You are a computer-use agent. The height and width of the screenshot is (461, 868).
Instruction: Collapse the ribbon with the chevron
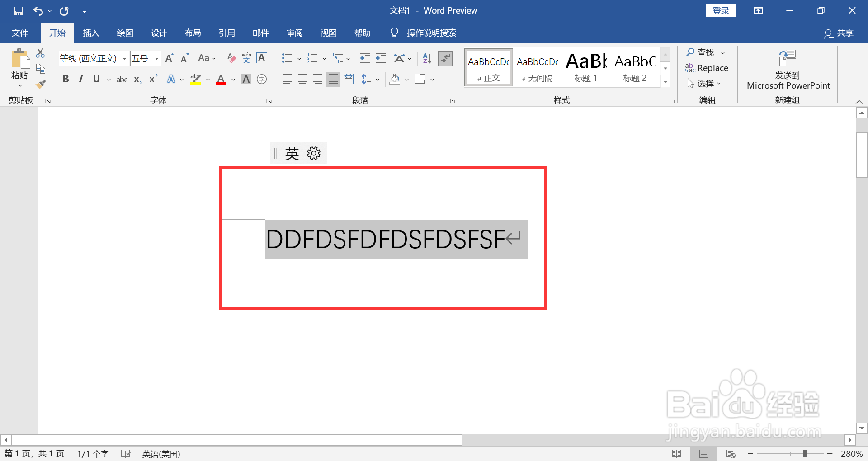click(859, 101)
